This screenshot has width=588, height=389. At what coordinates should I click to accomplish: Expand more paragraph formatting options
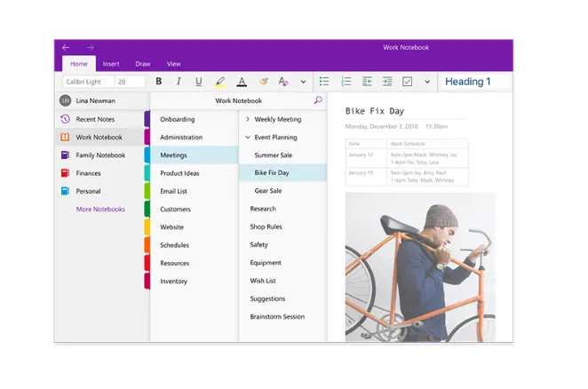[x=427, y=82]
